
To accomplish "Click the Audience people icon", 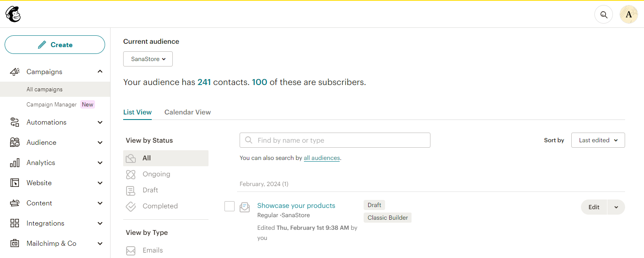I will tap(15, 142).
